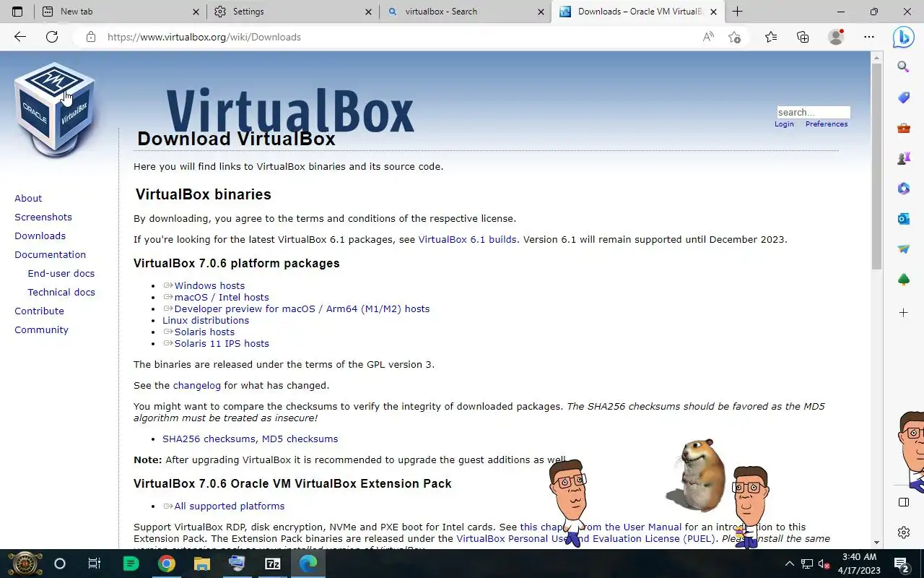
Task: Open Read aloud in address bar
Action: click(x=708, y=37)
